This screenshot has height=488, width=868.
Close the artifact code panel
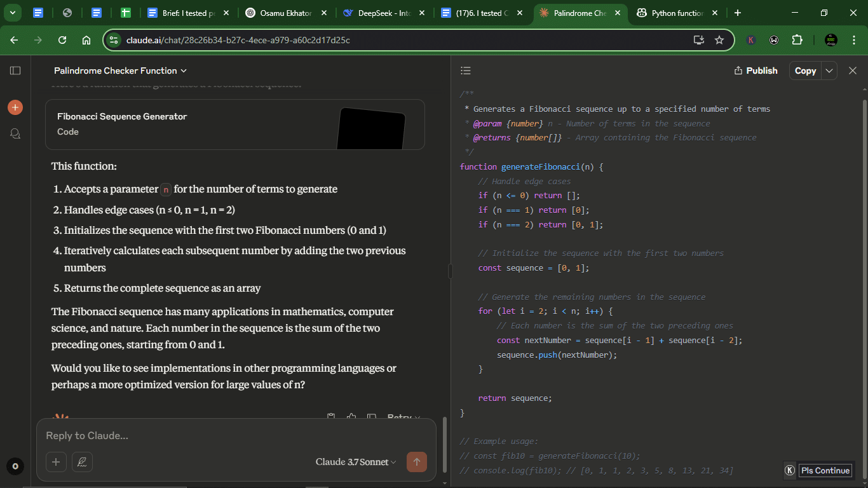pos(853,71)
